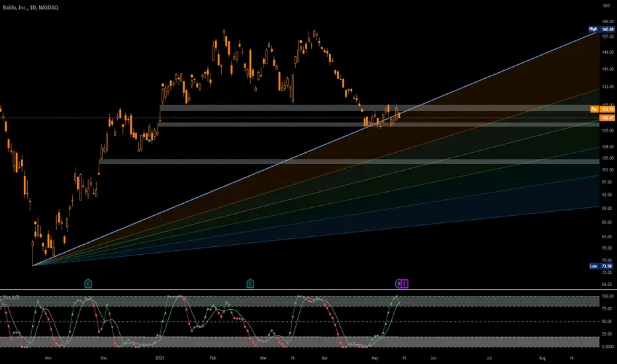Click the Dec label on the time axis
This screenshot has width=617, height=364.
pos(104,358)
